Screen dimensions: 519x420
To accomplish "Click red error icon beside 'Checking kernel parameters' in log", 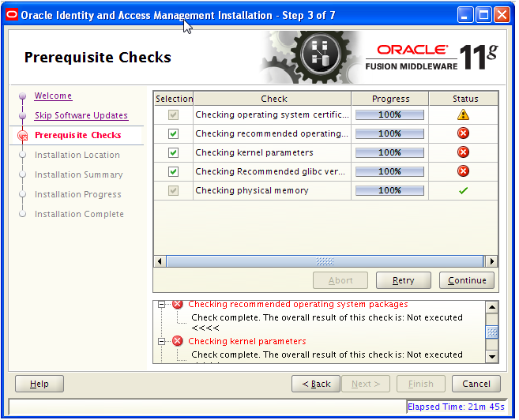I will (178, 341).
